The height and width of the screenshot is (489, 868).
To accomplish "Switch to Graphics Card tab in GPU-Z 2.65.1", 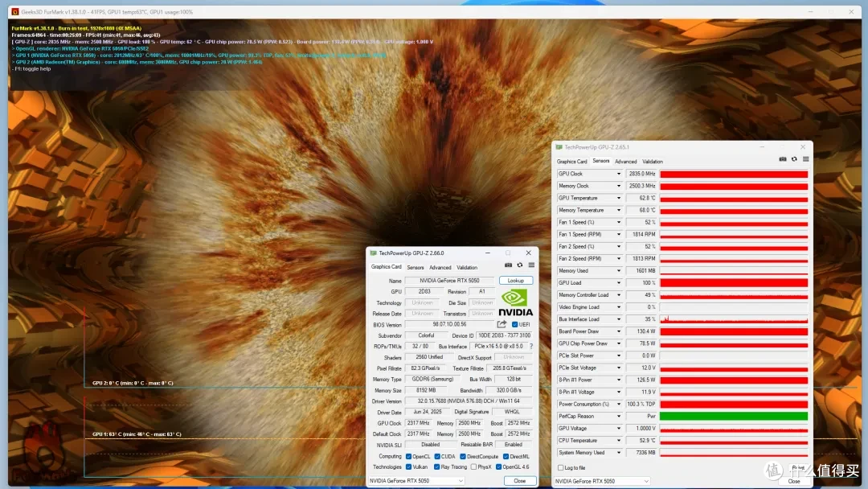I will click(x=572, y=162).
